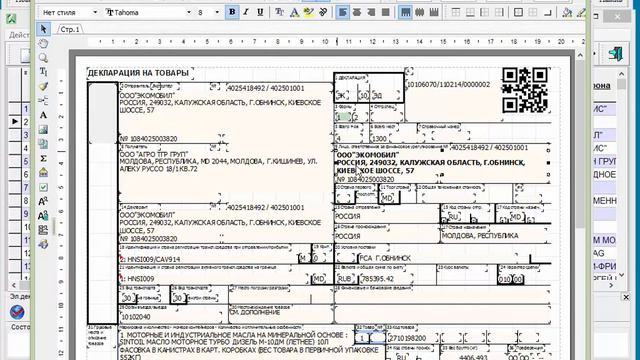Choose the magnifier Zoom tool
Screen dimensions: 640x360
pyautogui.click(x=43, y=58)
